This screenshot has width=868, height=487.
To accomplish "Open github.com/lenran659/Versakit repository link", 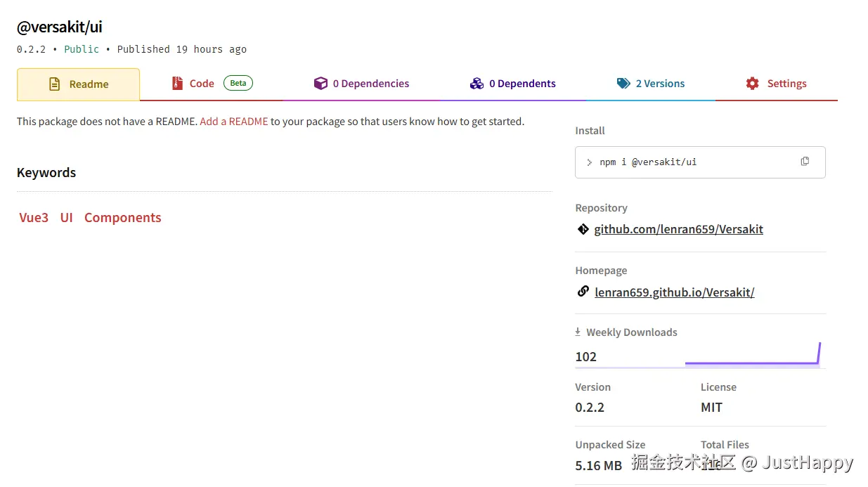I will tap(679, 229).
